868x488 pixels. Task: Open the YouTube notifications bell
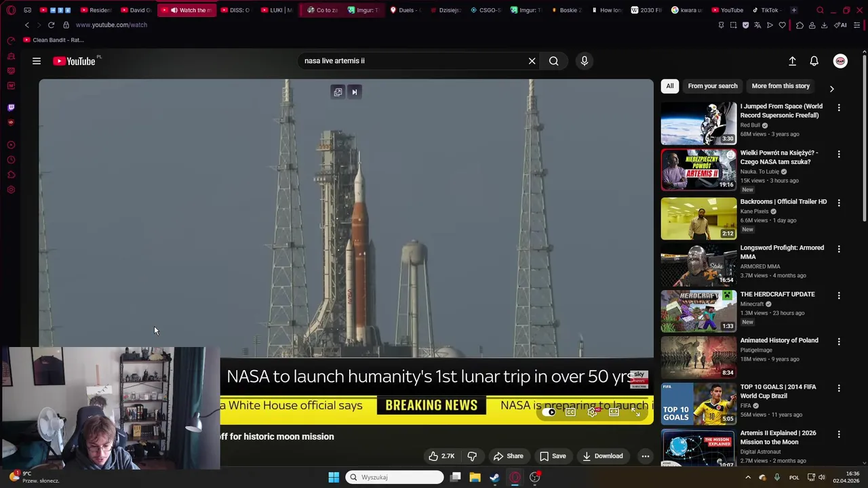(x=814, y=61)
